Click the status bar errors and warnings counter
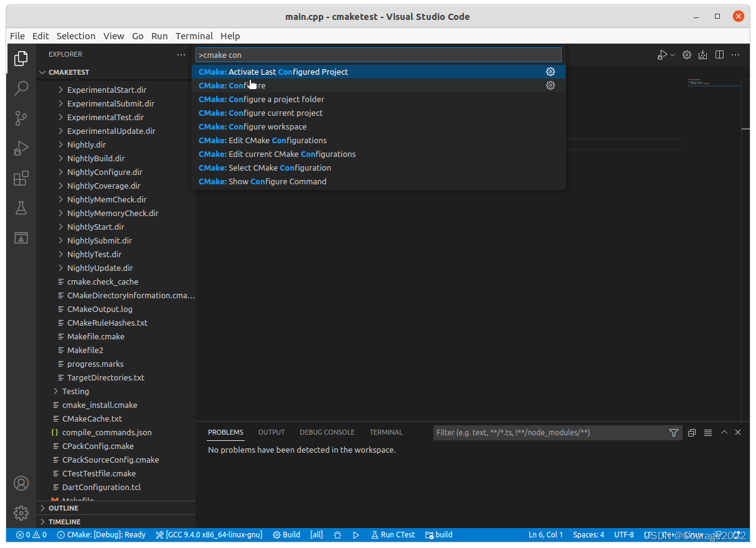Screen dimensions: 756x548 coord(31,535)
